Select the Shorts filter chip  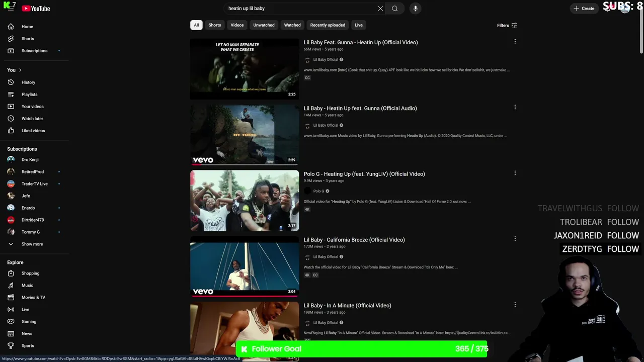(215, 25)
